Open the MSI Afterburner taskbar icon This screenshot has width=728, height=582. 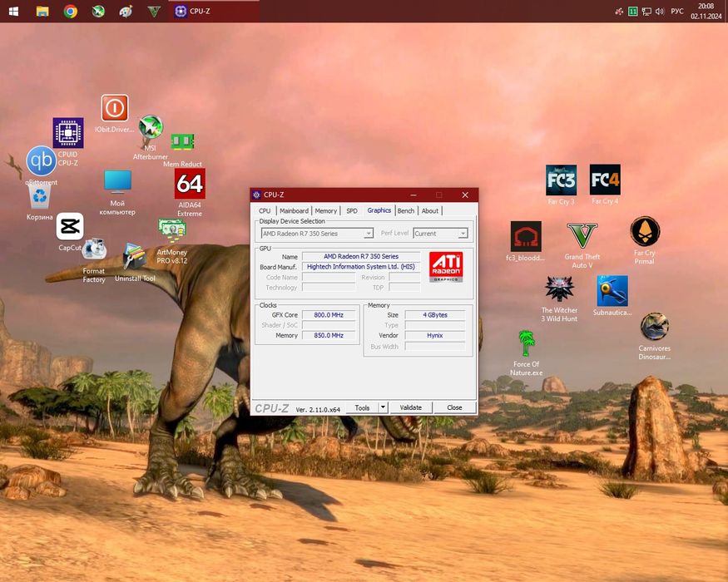click(98, 11)
